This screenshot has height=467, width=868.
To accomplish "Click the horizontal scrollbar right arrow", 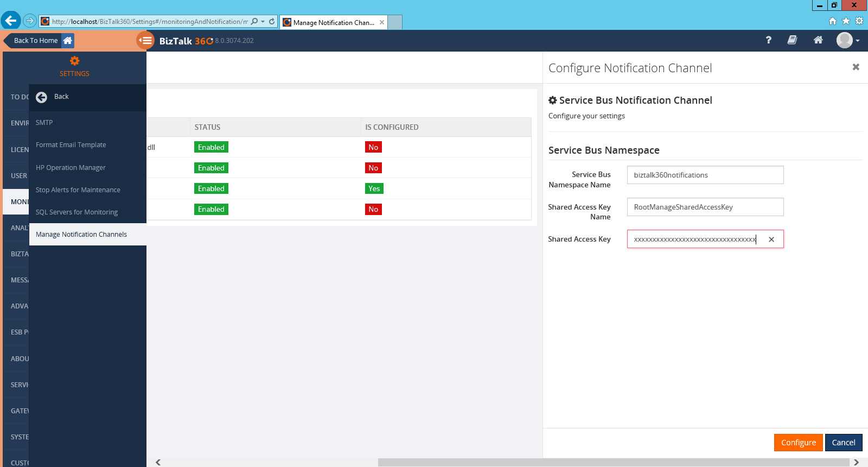I will pyautogui.click(x=856, y=463).
